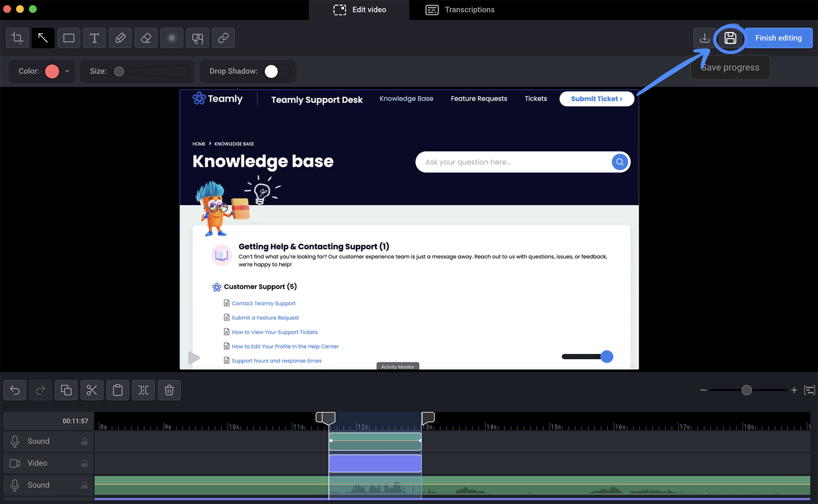
Task: Click the Getting Help & Contacting Support heading
Action: pyautogui.click(x=314, y=246)
